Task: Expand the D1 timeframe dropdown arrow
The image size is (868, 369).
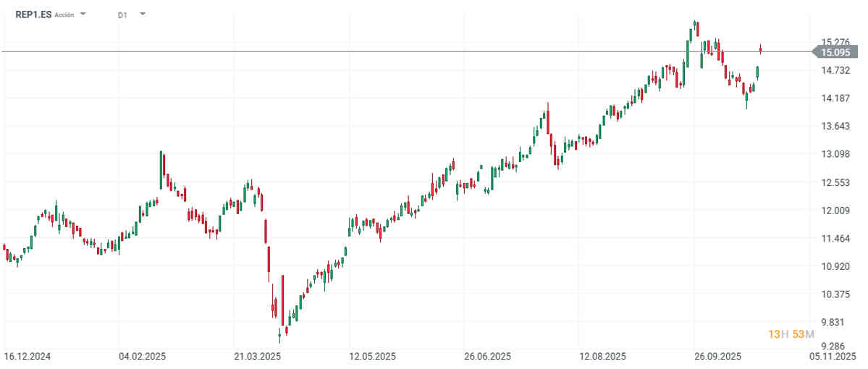Action: point(142,14)
